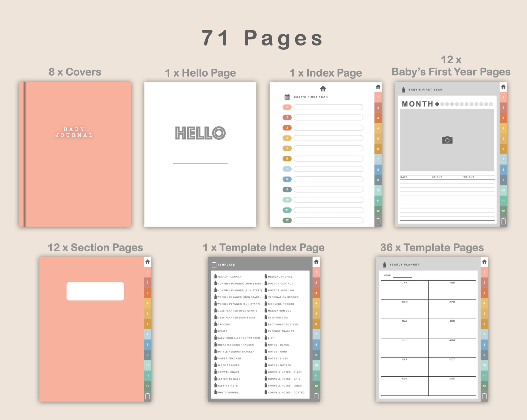Click the home tab icon on Section Page

click(148, 262)
